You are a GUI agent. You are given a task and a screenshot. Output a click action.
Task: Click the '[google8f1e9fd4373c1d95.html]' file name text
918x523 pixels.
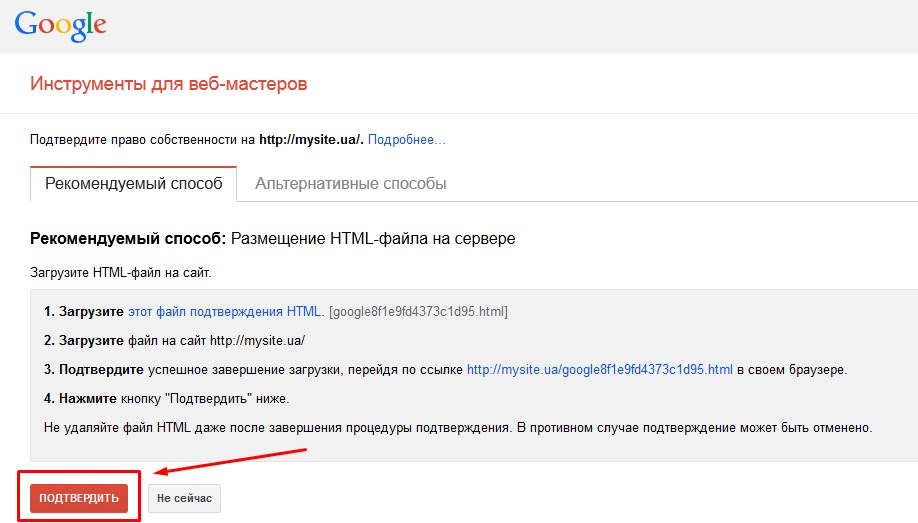(419, 312)
